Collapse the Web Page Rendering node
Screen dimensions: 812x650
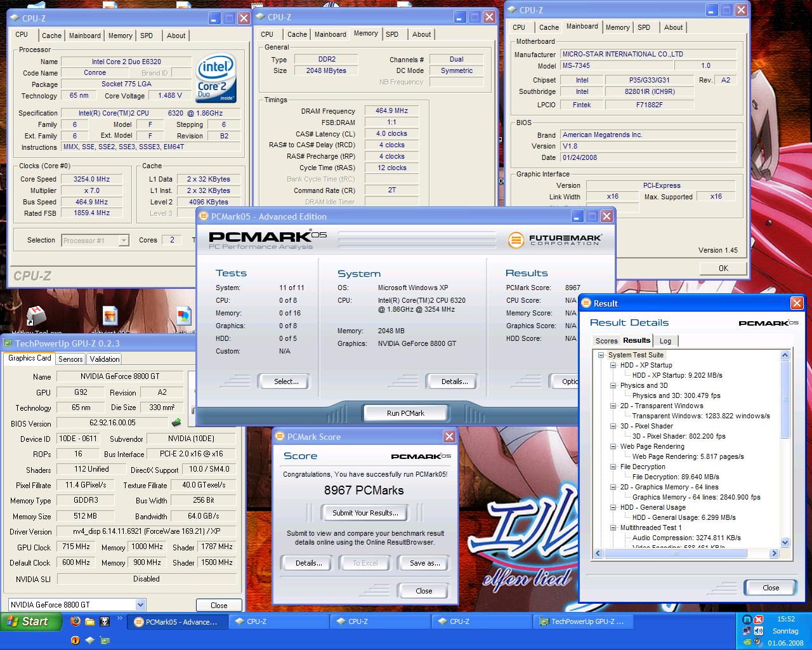[x=613, y=446]
